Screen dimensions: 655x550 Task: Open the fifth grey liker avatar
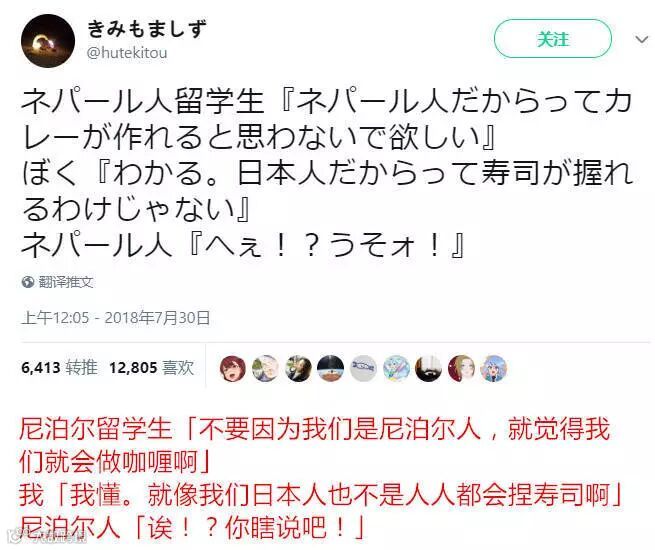point(363,369)
